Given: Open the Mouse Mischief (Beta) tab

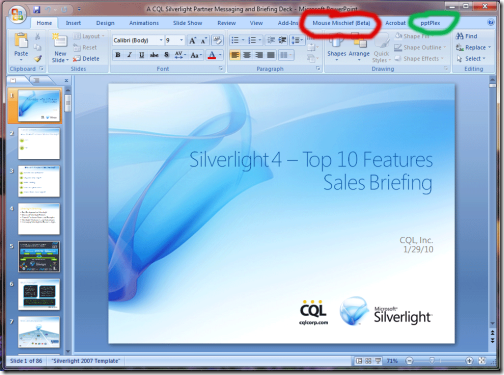Looking at the screenshot, I should click(x=341, y=23).
